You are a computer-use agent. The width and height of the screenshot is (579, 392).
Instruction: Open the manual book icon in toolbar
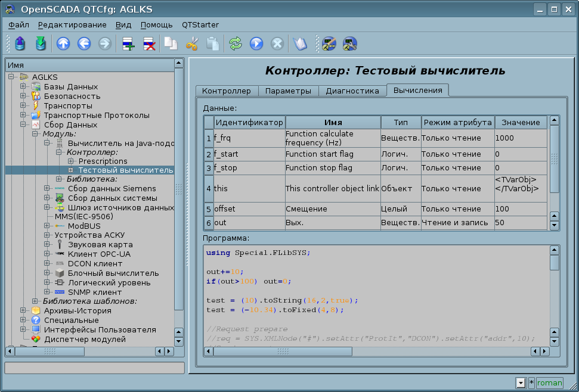pos(299,43)
